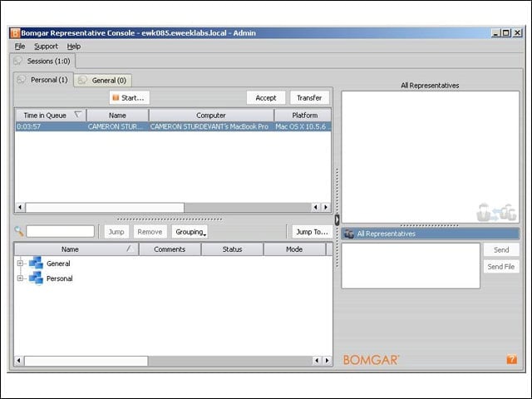
Task: Click the magnifier search icon
Action: coord(18,231)
